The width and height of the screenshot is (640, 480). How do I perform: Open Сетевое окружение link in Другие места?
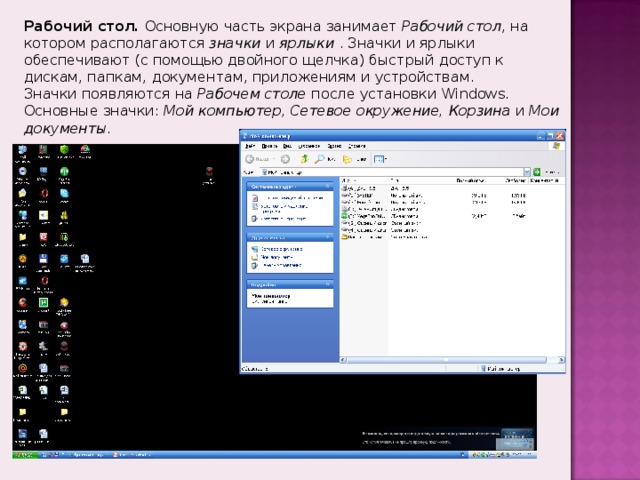coord(277,249)
